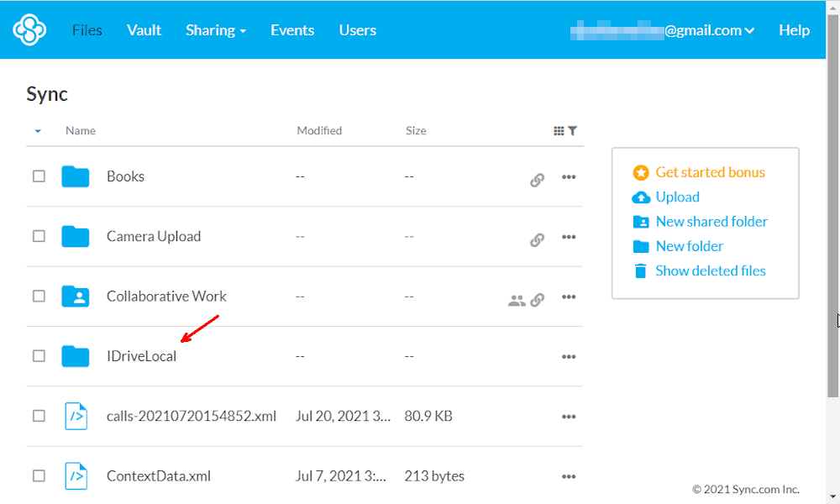Viewport: 840px width, 504px height.
Task: Open the ContextData.xml file name
Action: tap(159, 476)
